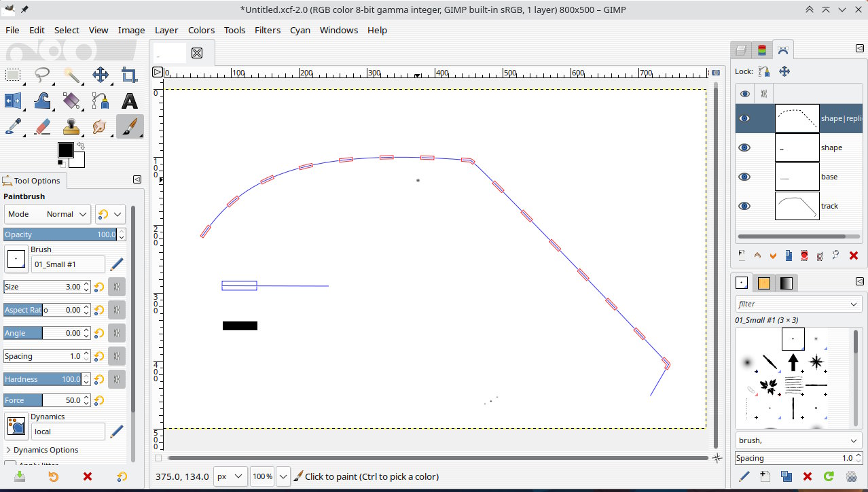Open the paint Mode Normal dropdown
This screenshot has width=868, height=492.
pos(48,214)
